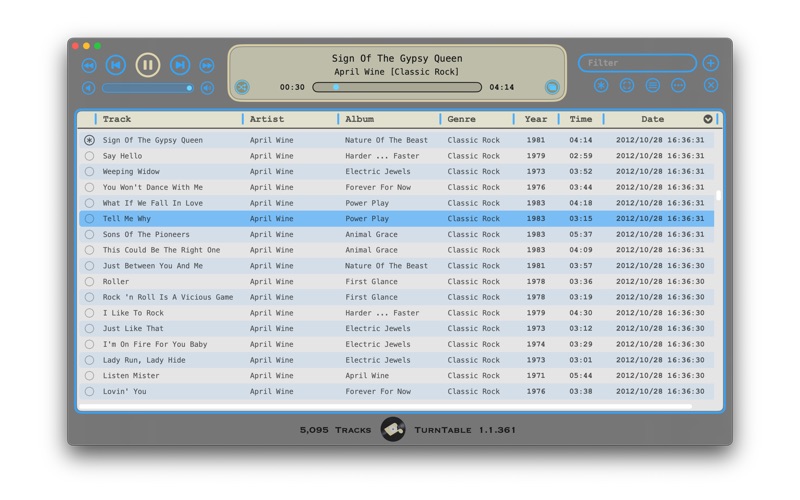Click the song progress bar
Image resolution: width=800 pixels, height=500 pixels.
click(397, 87)
